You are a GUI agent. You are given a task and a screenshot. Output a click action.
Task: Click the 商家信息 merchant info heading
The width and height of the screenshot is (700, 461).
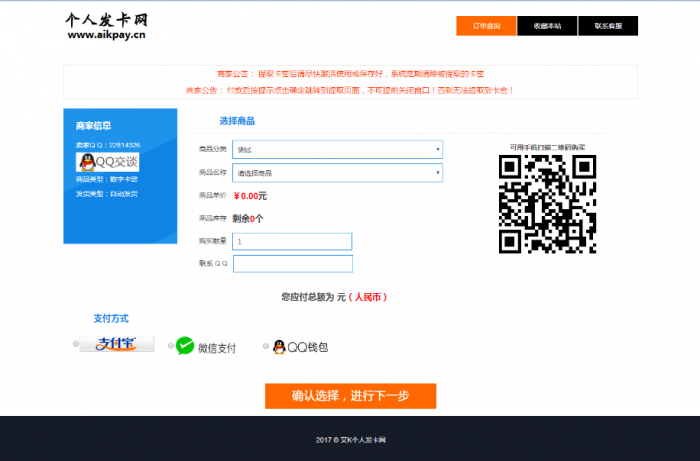click(x=93, y=126)
